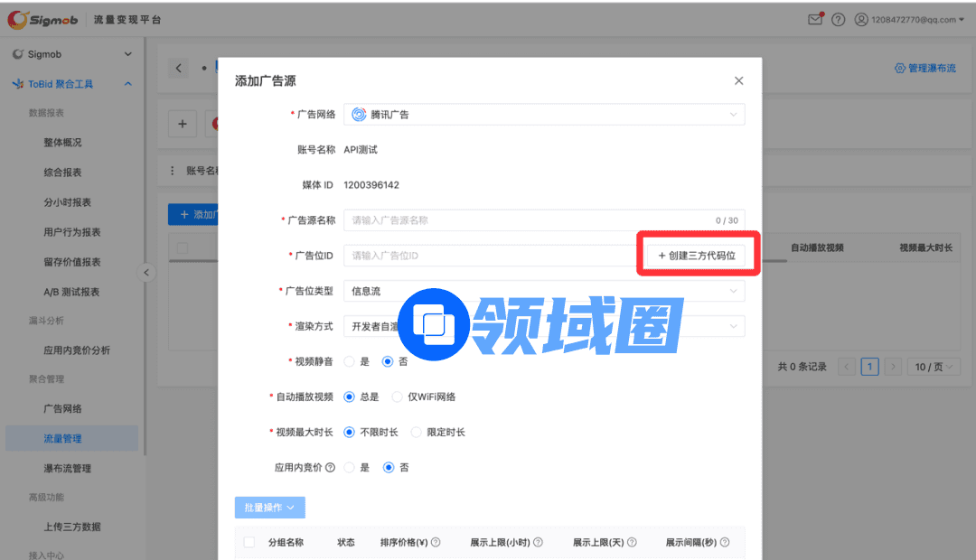
Task: Collapse the sidebar with arrow handle
Action: coord(147,272)
